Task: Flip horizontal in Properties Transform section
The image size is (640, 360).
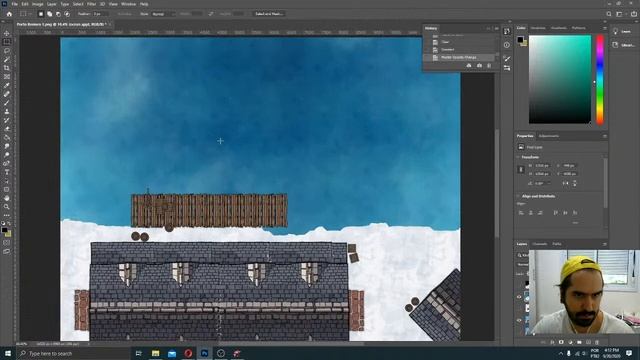Action: point(565,183)
